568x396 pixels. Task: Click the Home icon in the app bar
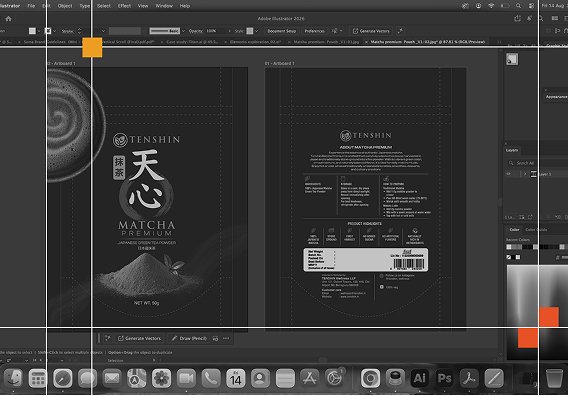(x=8, y=19)
